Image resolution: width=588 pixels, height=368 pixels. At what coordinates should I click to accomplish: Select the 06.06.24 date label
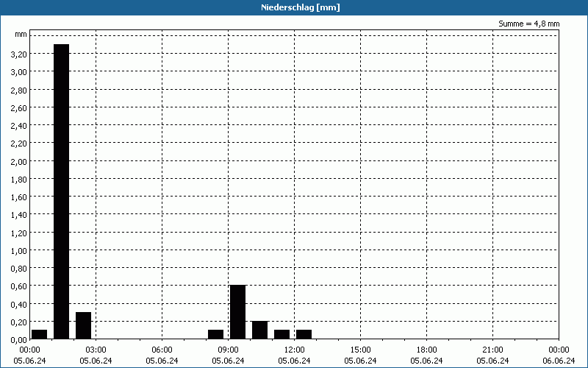point(559,361)
